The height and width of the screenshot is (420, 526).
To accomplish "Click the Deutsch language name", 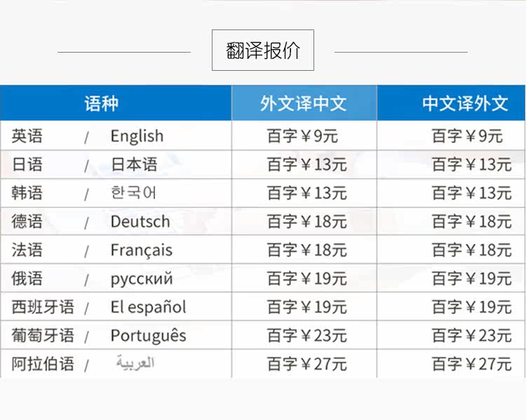I will [x=140, y=222].
